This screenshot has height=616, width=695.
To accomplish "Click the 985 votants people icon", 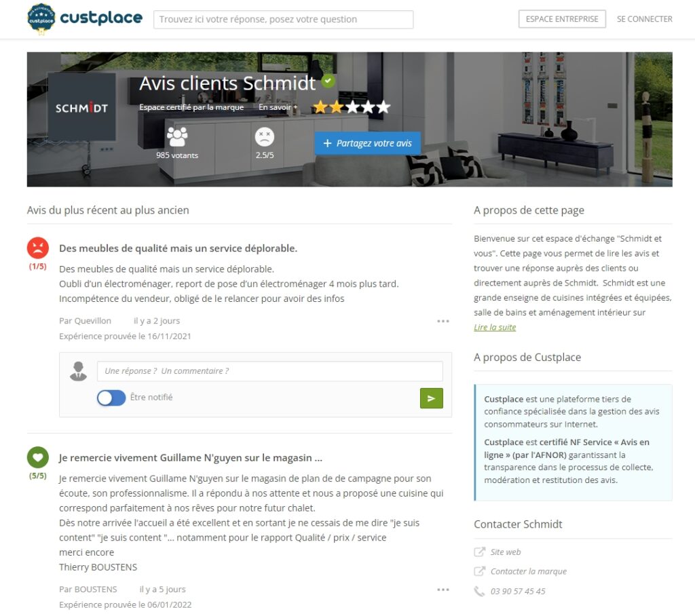I will pos(177,136).
